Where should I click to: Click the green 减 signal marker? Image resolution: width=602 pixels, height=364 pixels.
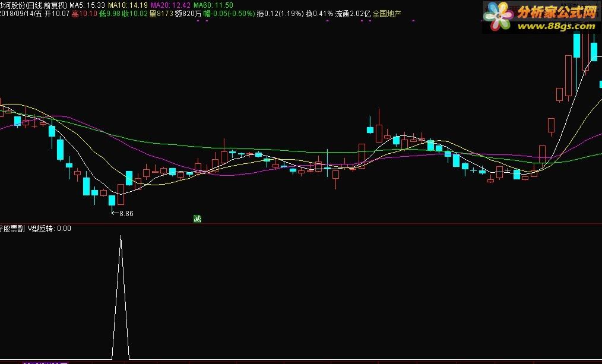tap(197, 219)
